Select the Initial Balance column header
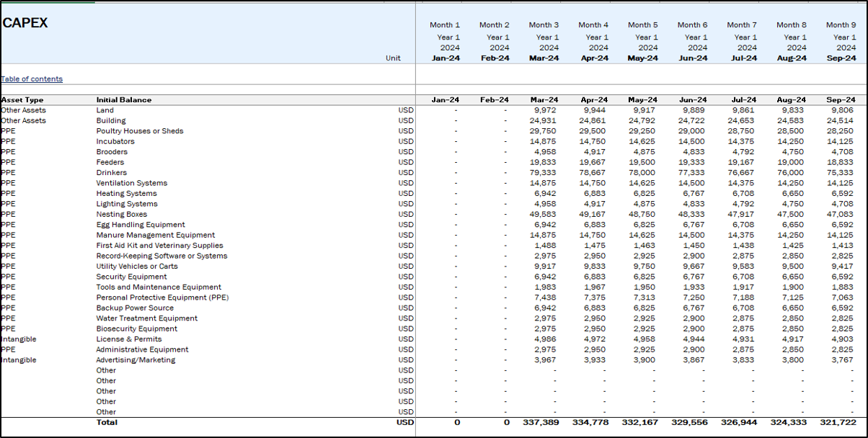The image size is (868, 438). coord(124,100)
